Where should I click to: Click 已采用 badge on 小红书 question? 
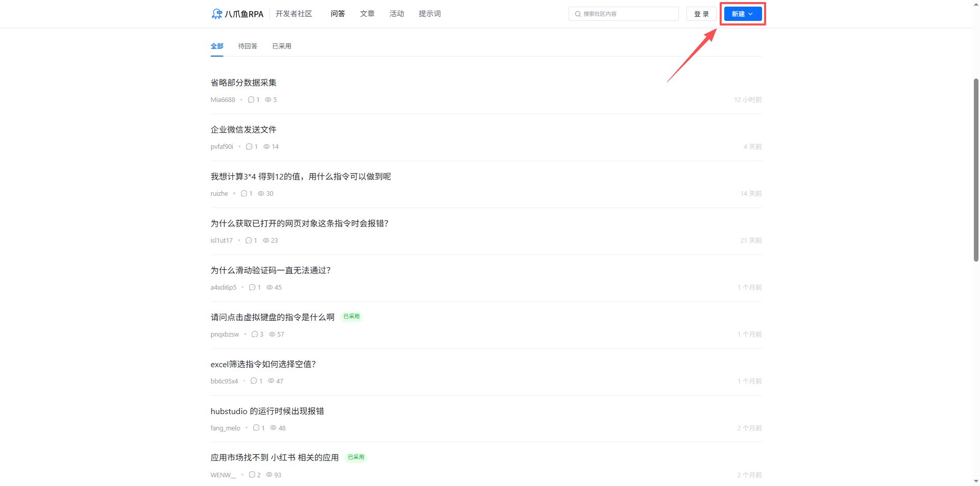tap(356, 457)
